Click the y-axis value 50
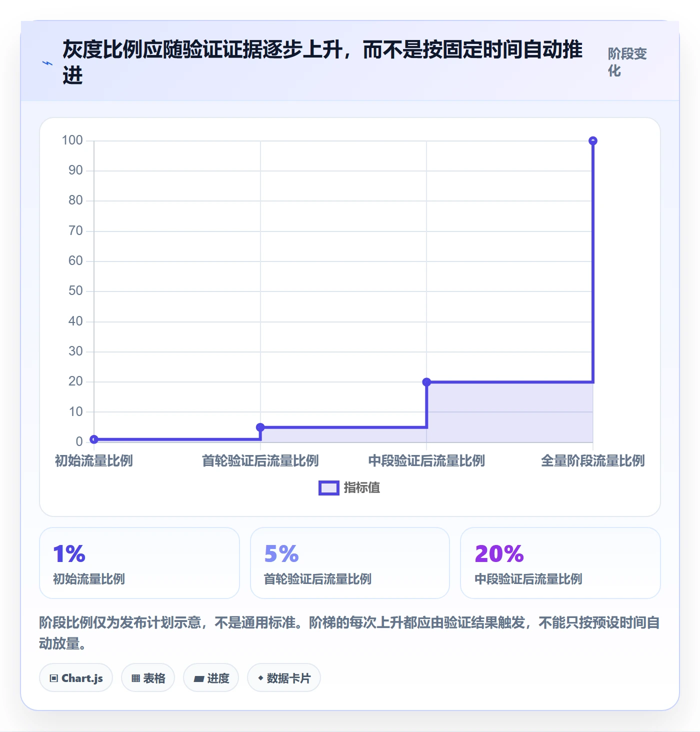Image resolution: width=700 pixels, height=732 pixels. point(75,291)
